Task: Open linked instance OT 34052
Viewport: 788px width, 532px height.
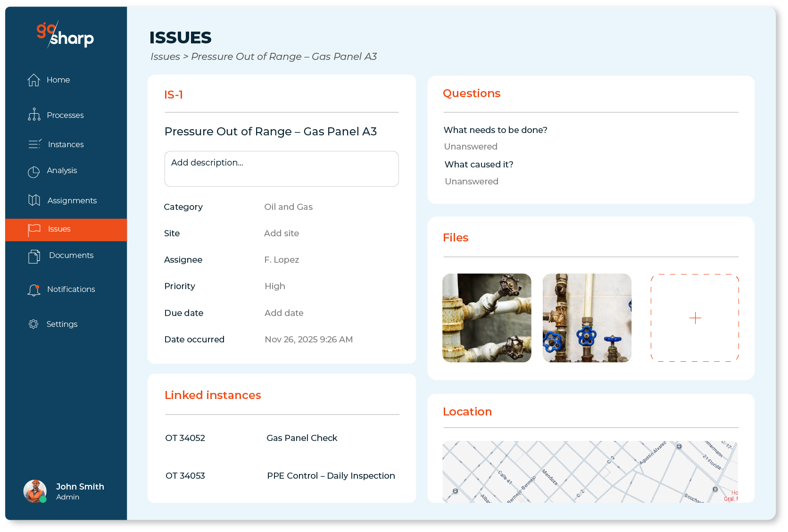Action: click(x=185, y=438)
